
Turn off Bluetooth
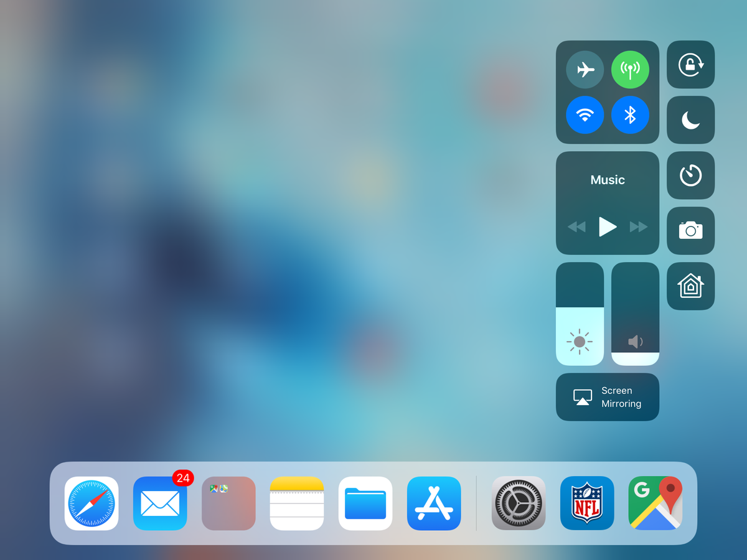pos(630,115)
